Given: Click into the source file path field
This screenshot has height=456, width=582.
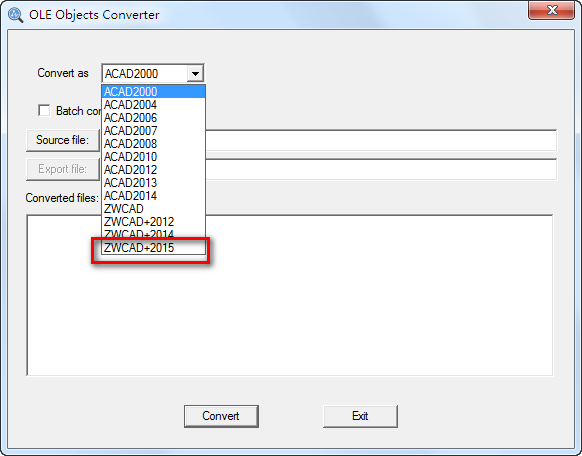Looking at the screenshot, I should coord(380,140).
